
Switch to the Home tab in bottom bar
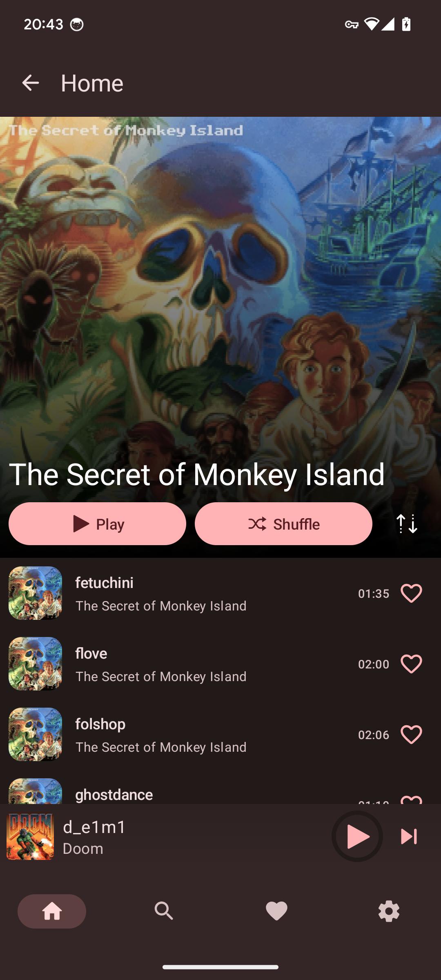tap(52, 911)
